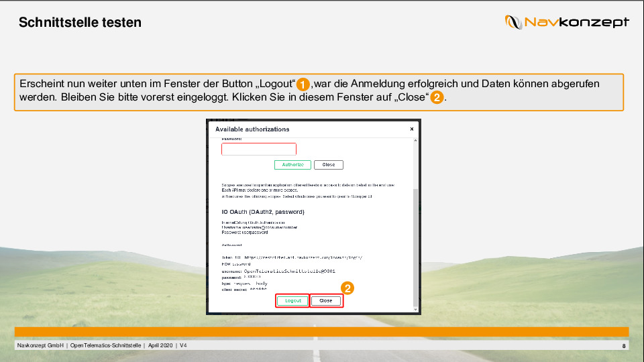Click the dialog scrollbar's up arrow
The height and width of the screenshot is (362, 644).
pos(415,141)
